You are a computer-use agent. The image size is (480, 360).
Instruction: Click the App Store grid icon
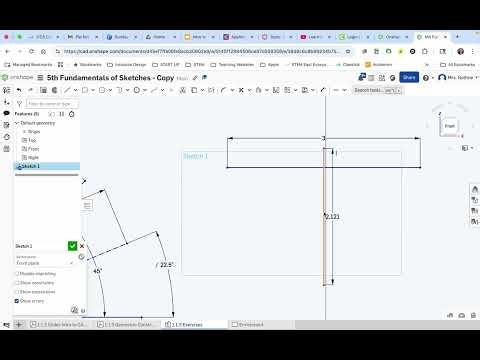(x=382, y=78)
